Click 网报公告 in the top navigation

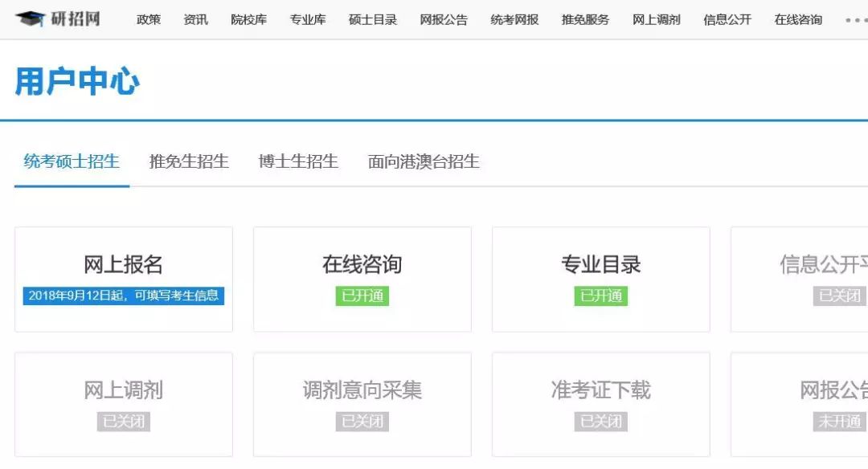444,20
